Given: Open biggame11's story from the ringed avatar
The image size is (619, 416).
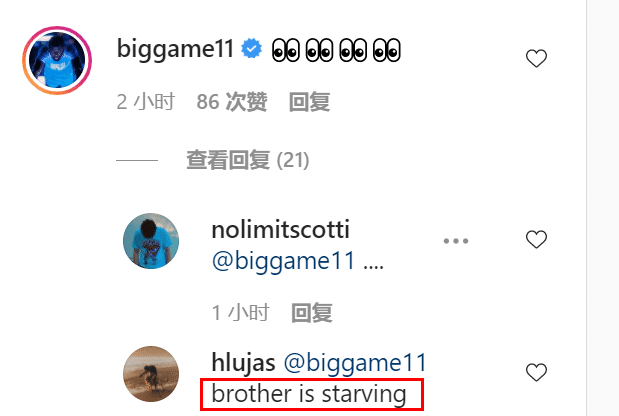Looking at the screenshot, I should point(57,60).
